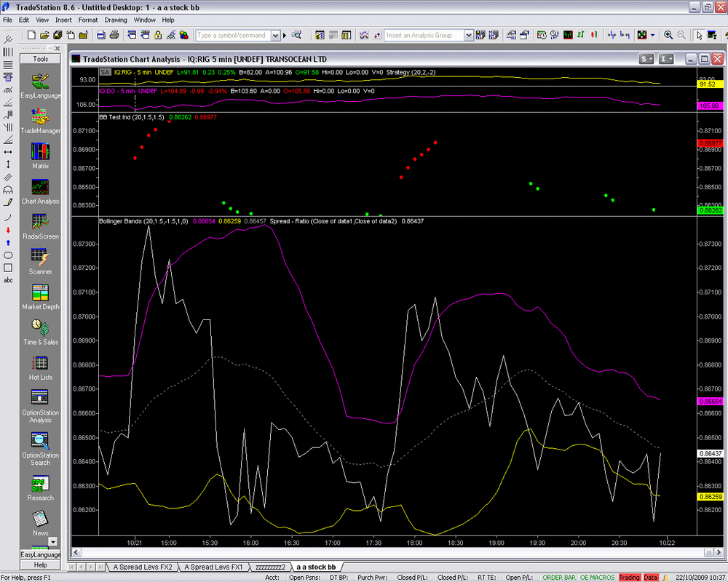Click the Help button in Tools panel
The image size is (728, 582).
click(x=40, y=565)
